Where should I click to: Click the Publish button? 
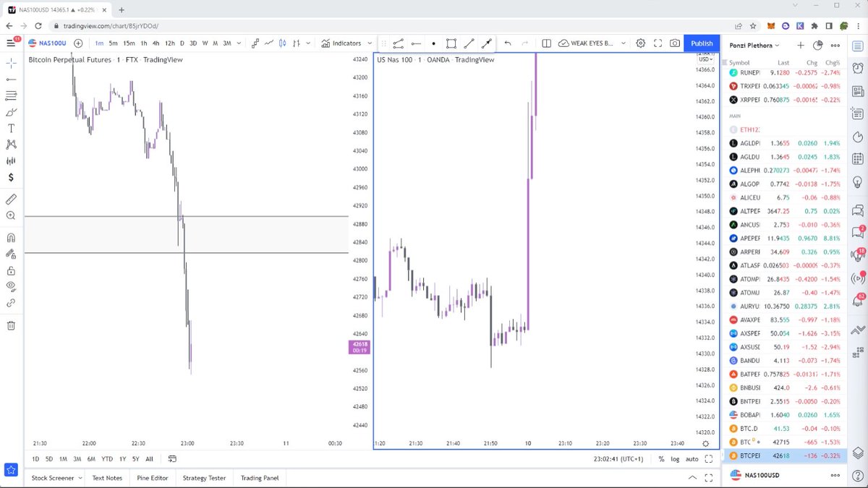702,43
